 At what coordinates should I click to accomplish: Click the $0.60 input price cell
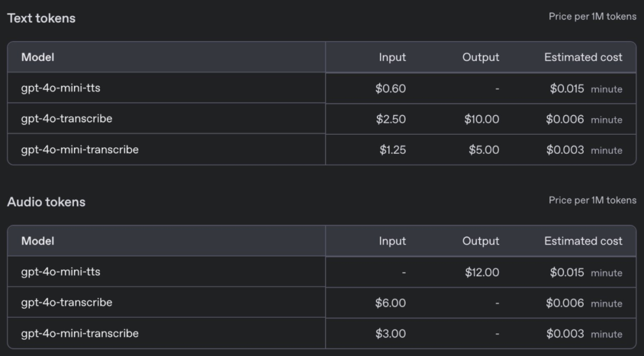coord(390,88)
